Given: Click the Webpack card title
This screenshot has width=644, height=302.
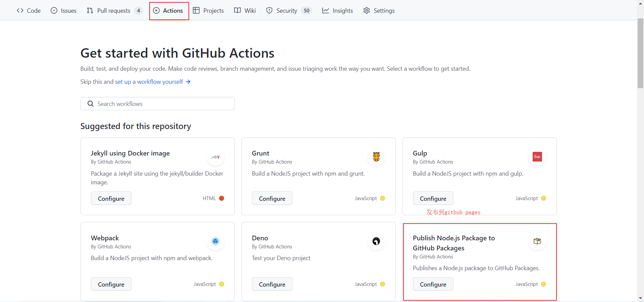Looking at the screenshot, I should (x=105, y=238).
